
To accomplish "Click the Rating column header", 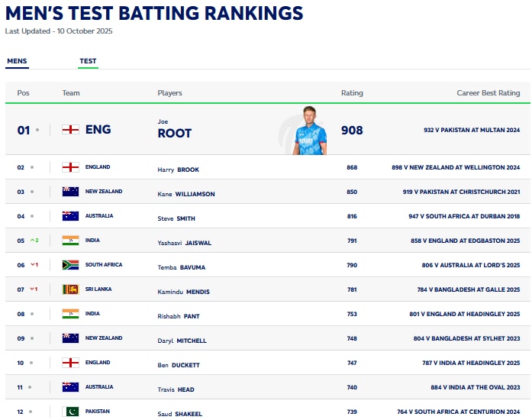I will [x=352, y=93].
